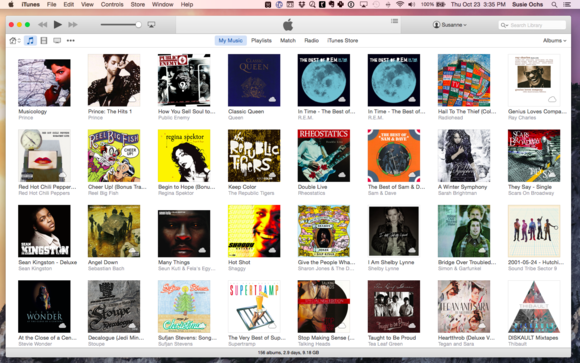
Task: Open the Give the People album cover
Action: pos(324,231)
